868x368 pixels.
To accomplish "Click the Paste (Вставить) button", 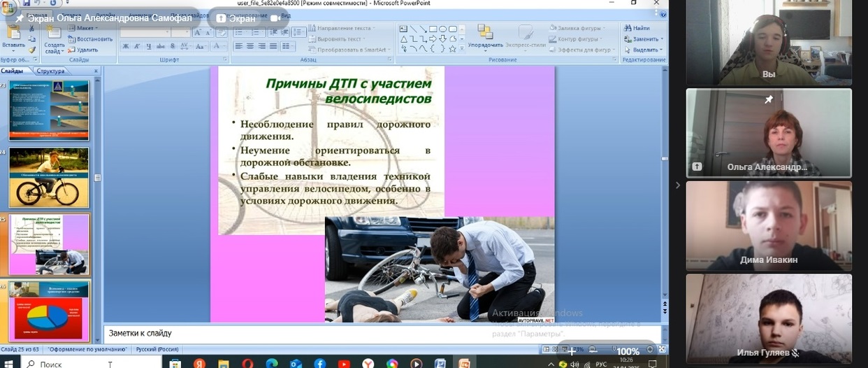I will pos(13,38).
